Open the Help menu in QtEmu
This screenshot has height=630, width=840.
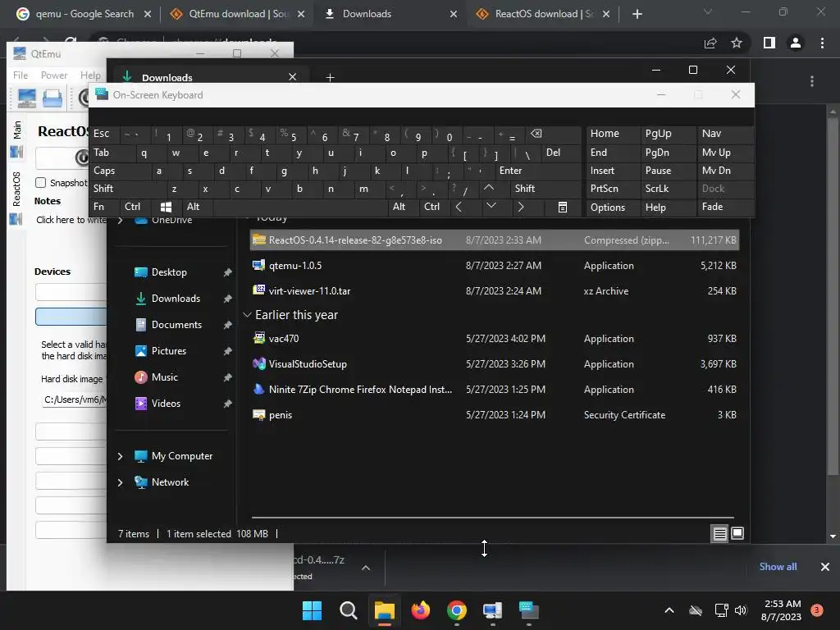coord(90,75)
